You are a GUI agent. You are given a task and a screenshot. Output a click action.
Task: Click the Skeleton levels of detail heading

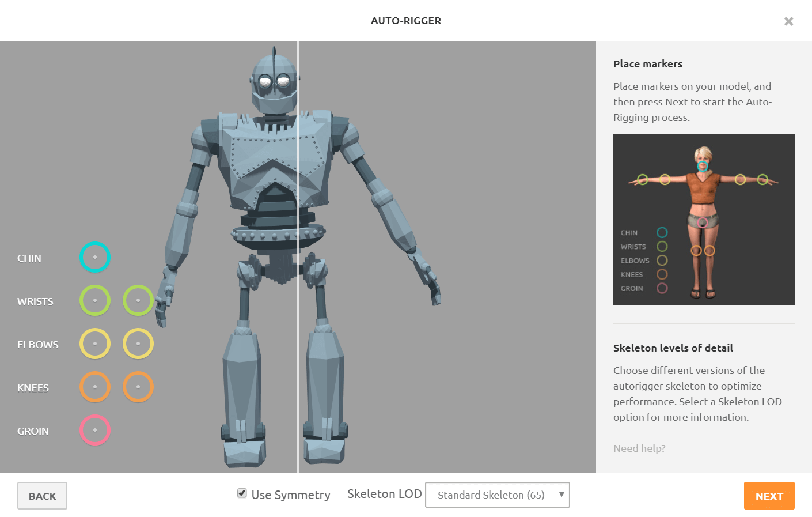(x=673, y=348)
